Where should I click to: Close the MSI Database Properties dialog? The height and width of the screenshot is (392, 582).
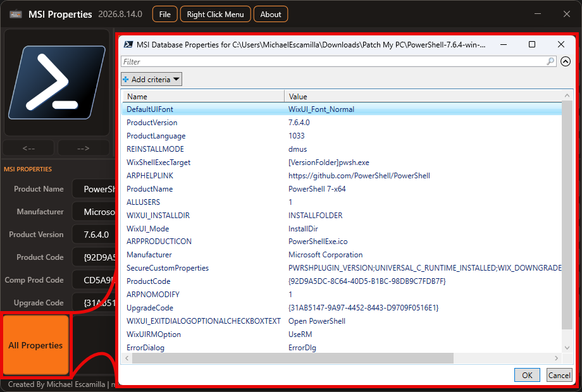click(561, 44)
